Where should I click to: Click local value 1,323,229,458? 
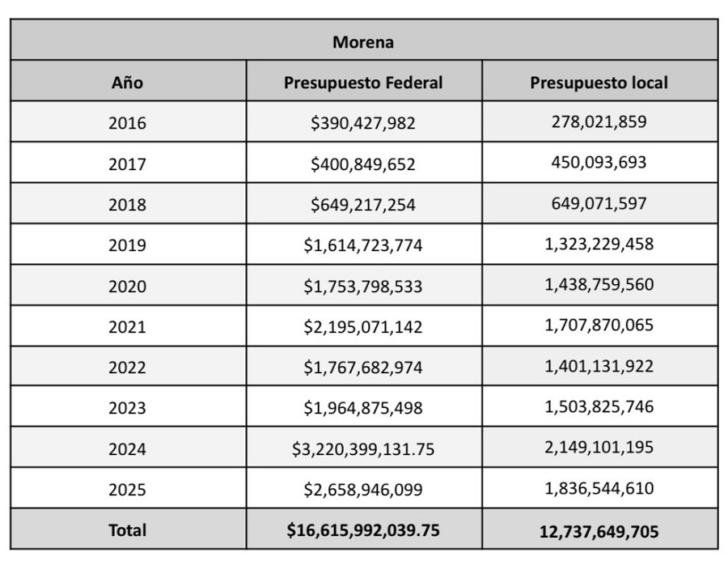(x=599, y=244)
